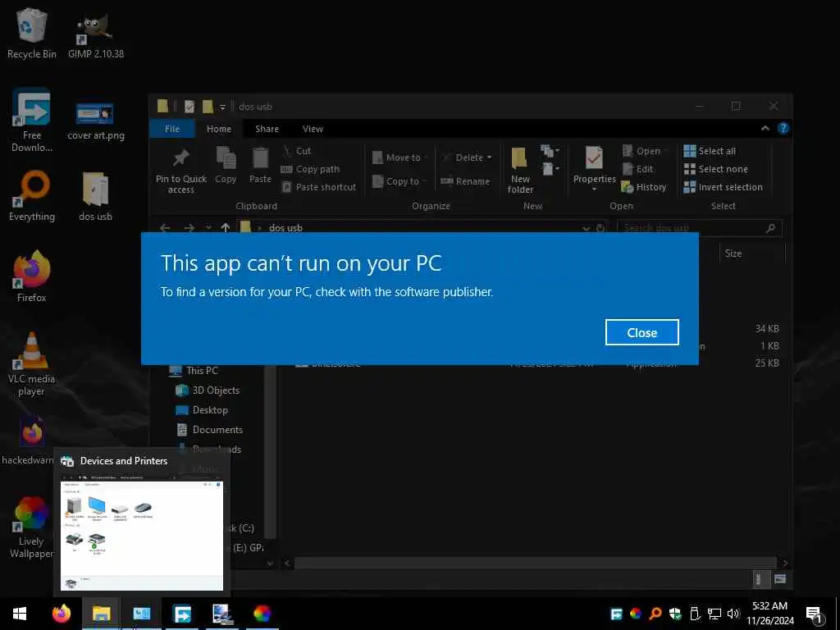Open the Copy to dropdown
840x630 pixels.
pos(399,181)
